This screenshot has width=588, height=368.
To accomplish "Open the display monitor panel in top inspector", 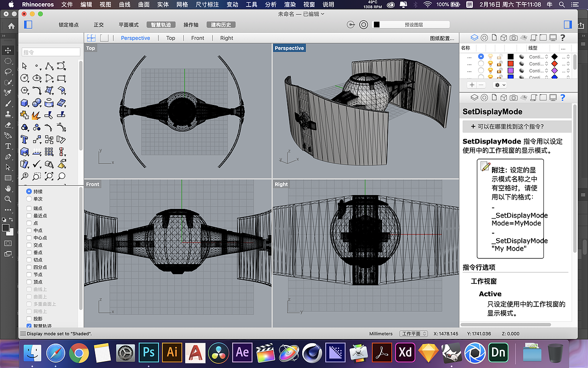I will (553, 38).
